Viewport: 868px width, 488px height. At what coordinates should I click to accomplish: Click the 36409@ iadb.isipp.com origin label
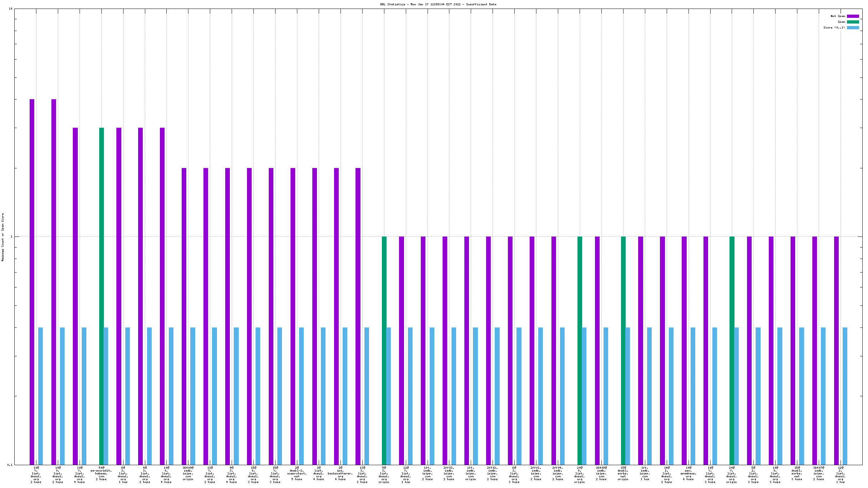pos(188,473)
